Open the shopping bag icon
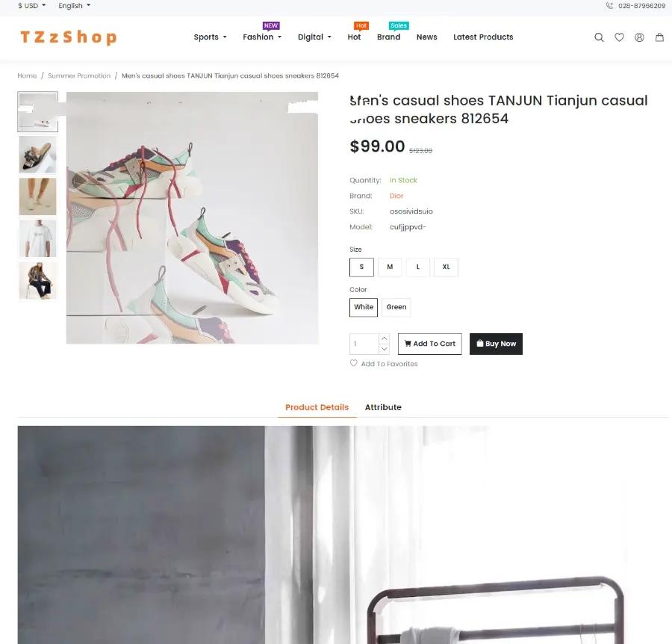The height and width of the screenshot is (644, 672). (659, 37)
